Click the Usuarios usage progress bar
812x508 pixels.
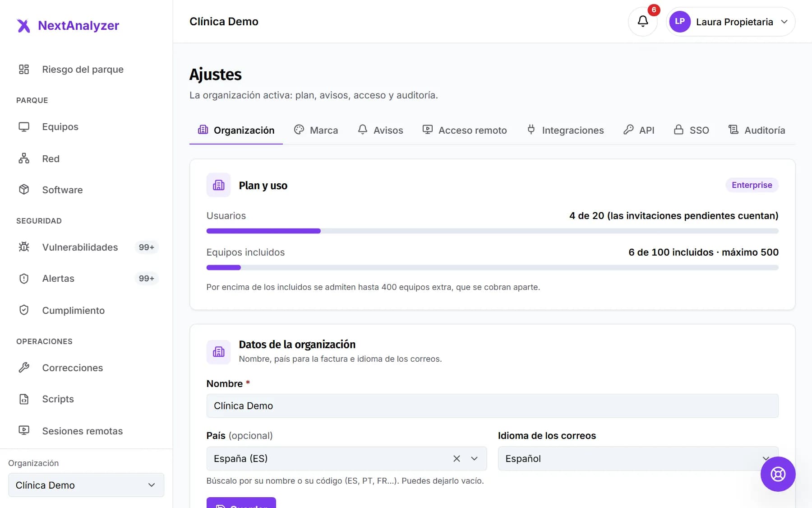pyautogui.click(x=492, y=231)
